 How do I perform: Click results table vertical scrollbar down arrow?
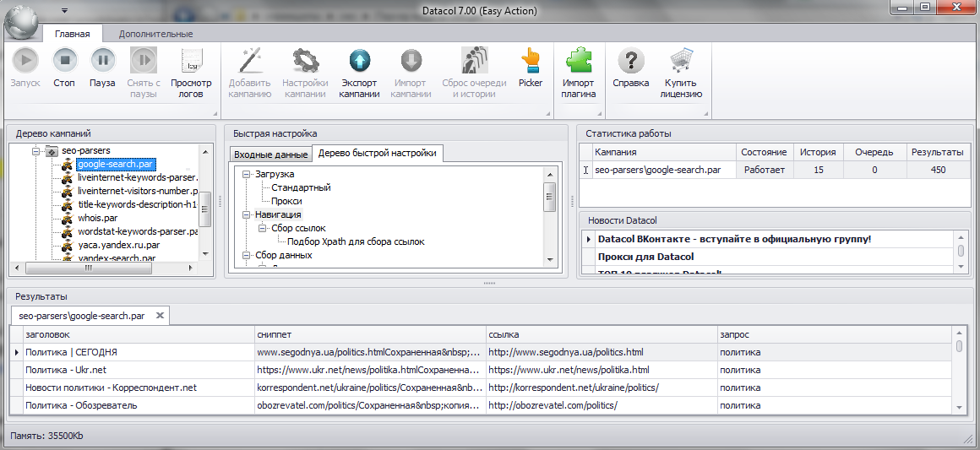click(x=960, y=408)
